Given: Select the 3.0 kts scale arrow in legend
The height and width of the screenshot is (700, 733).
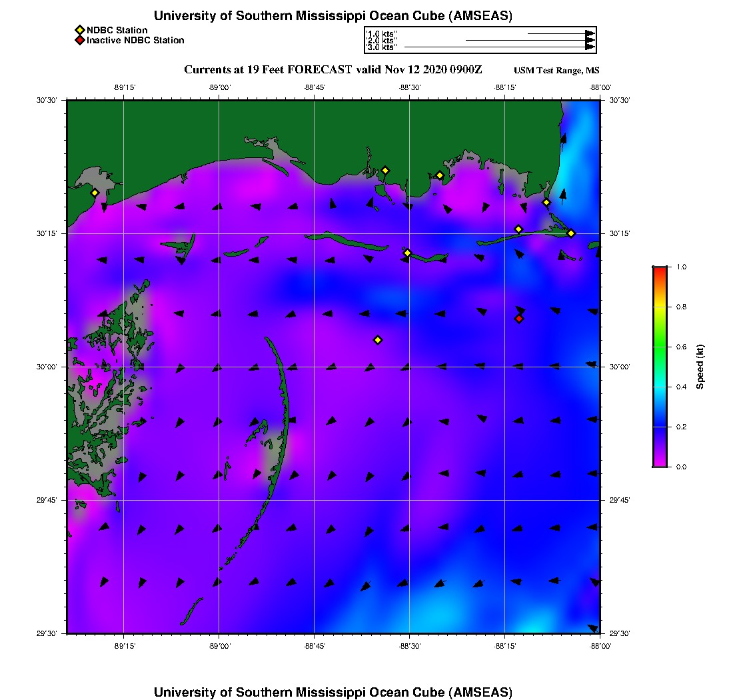Looking at the screenshot, I should [x=499, y=47].
